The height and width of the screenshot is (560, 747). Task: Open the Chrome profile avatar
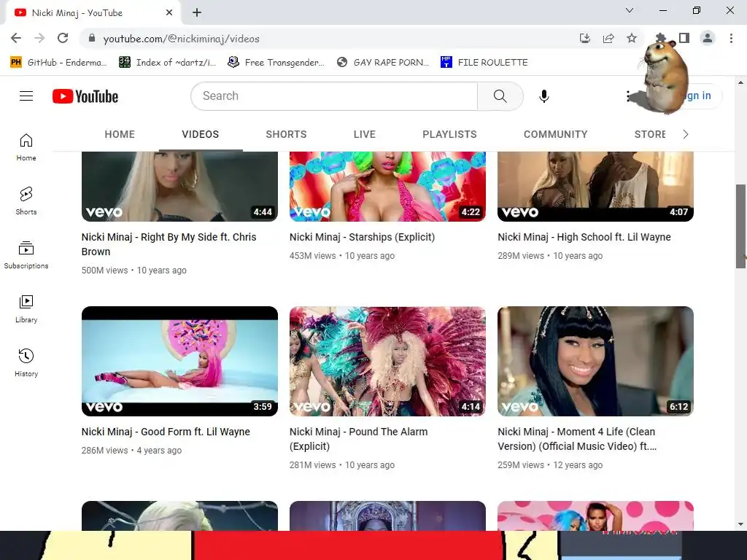708,38
